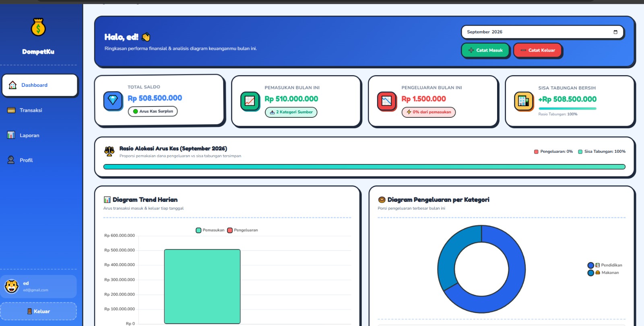Toggle Pengeluaran legend in trend chart

(243, 230)
